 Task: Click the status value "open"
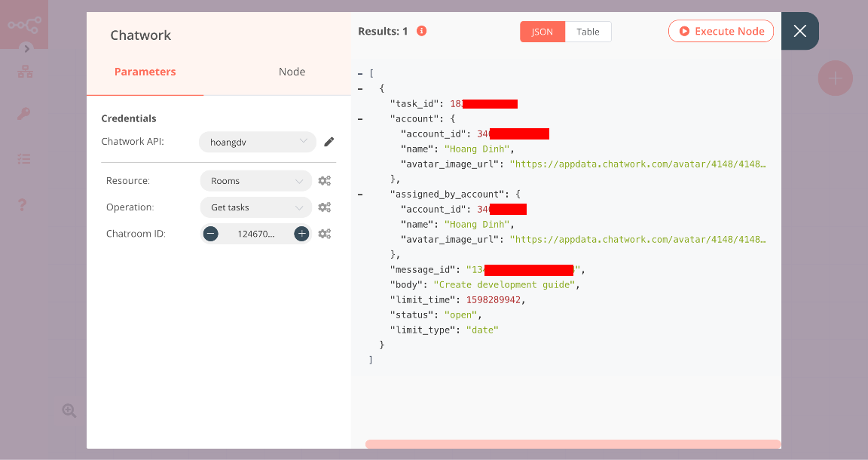coord(460,314)
